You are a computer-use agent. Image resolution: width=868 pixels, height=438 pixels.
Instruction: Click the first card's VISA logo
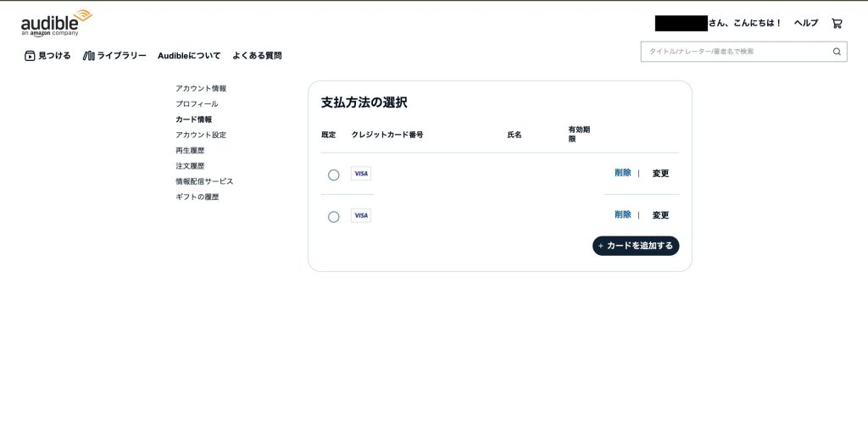(x=361, y=174)
